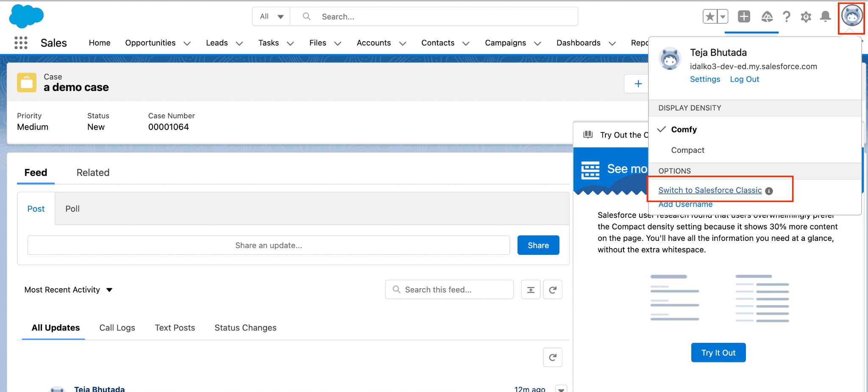This screenshot has width=868, height=392.
Task: Show the Status Changes feed filter
Action: 245,328
